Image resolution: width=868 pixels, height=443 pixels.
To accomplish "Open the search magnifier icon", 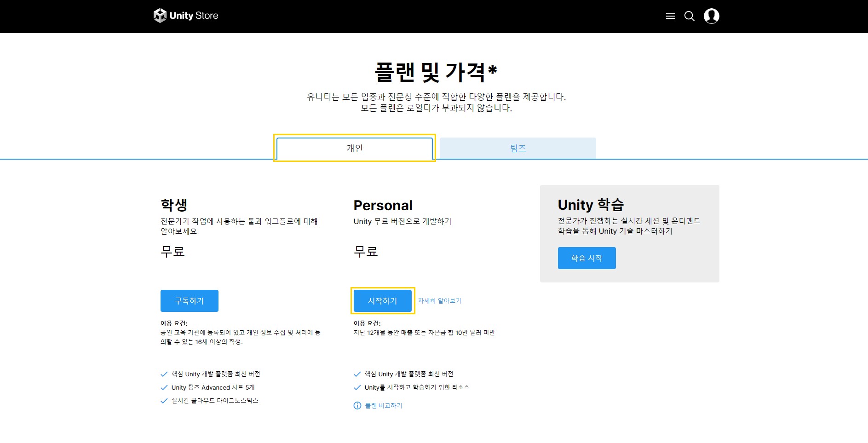I will pyautogui.click(x=689, y=16).
